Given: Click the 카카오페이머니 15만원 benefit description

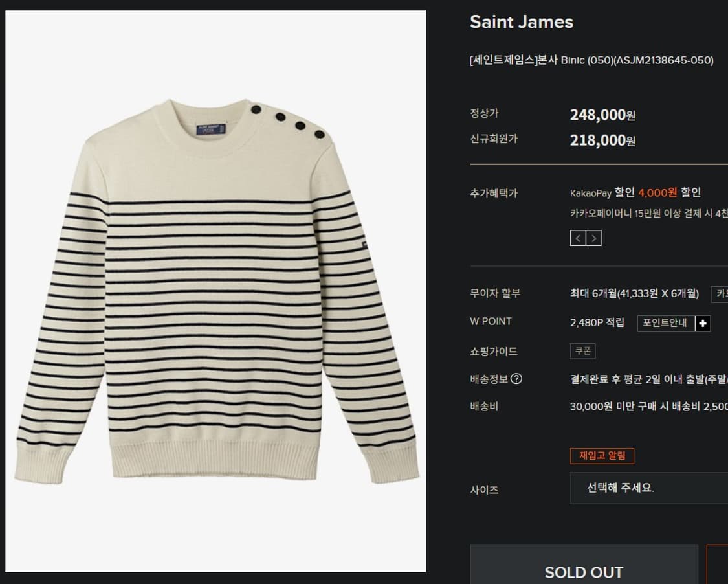Looking at the screenshot, I should tap(648, 214).
